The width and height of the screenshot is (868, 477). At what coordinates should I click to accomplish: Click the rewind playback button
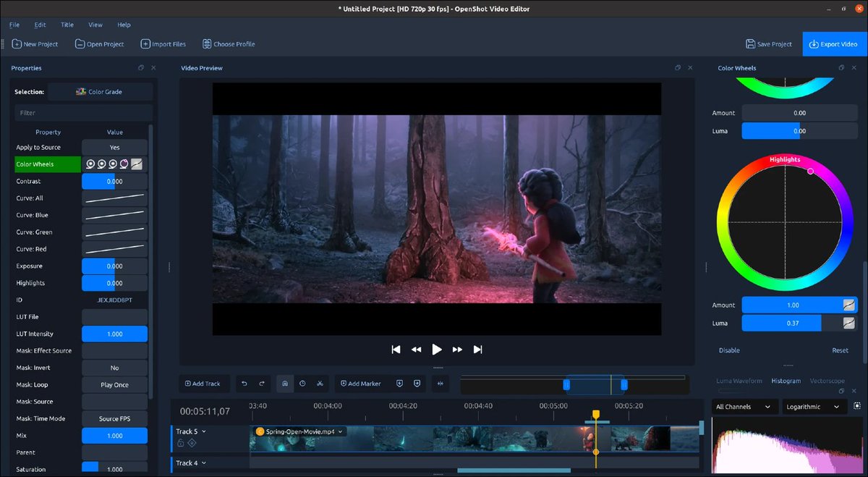pos(416,350)
